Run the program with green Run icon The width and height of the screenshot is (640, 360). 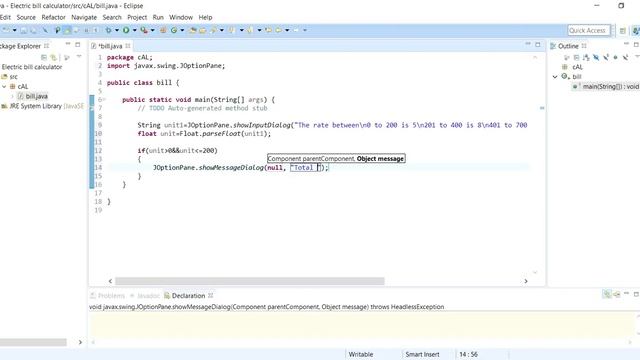pyautogui.click(x=126, y=30)
